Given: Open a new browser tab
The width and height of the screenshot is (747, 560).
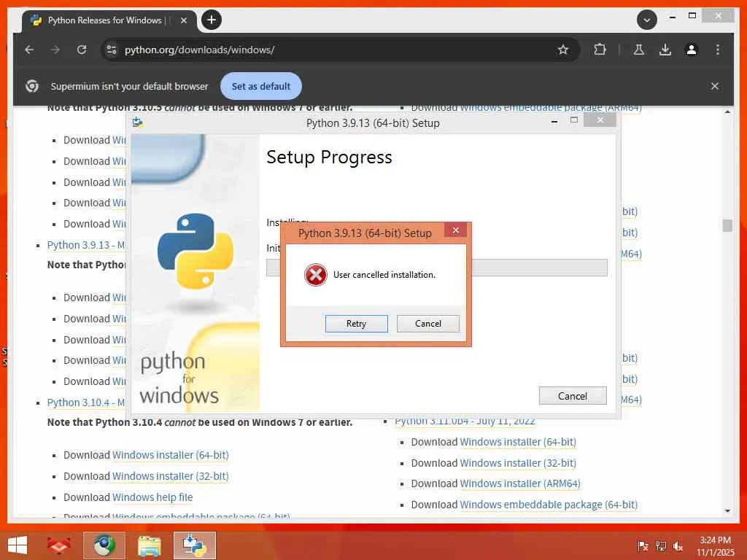Looking at the screenshot, I should pyautogui.click(x=212, y=20).
